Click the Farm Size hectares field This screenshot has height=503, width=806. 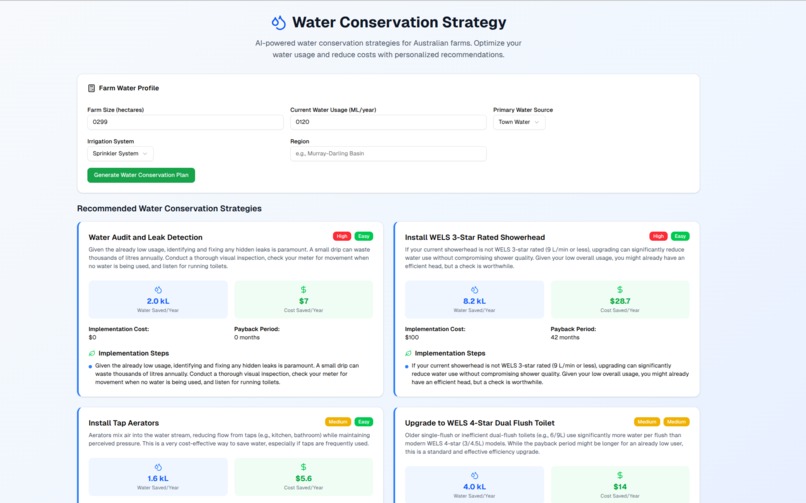click(x=185, y=122)
